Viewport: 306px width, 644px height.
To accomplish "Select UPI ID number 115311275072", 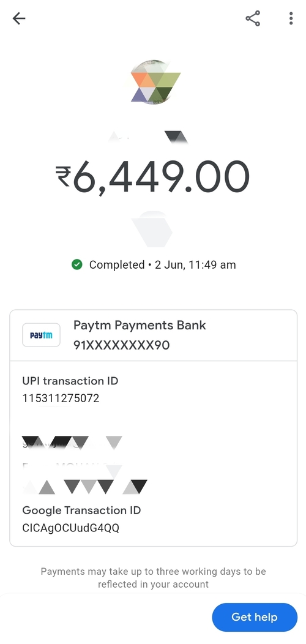I will pos(61,399).
